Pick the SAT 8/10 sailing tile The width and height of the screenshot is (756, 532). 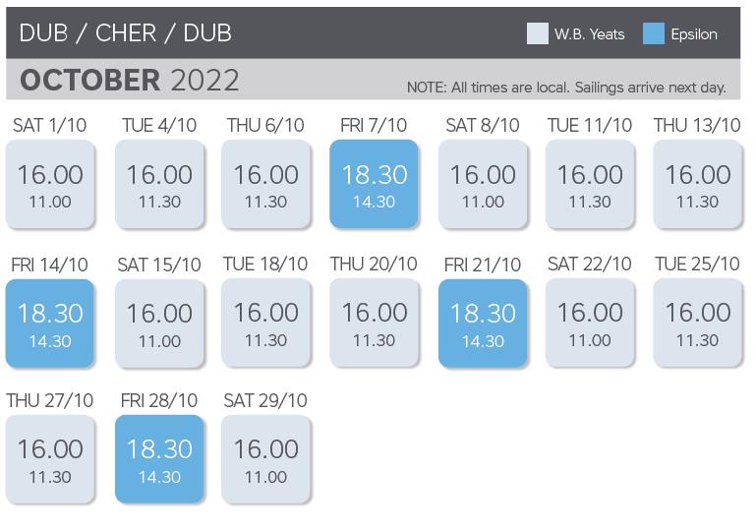click(483, 184)
